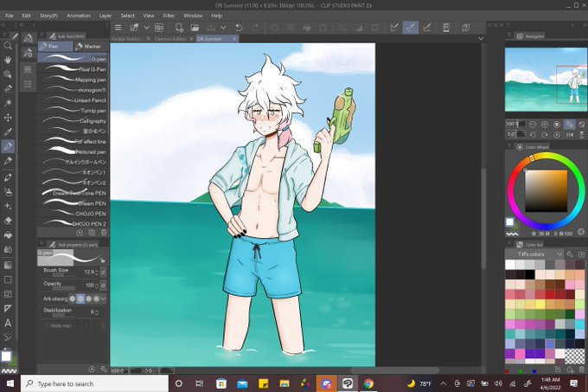Choose the Textured pen sub tool
Viewport: 588px width, 392px height.
point(73,151)
